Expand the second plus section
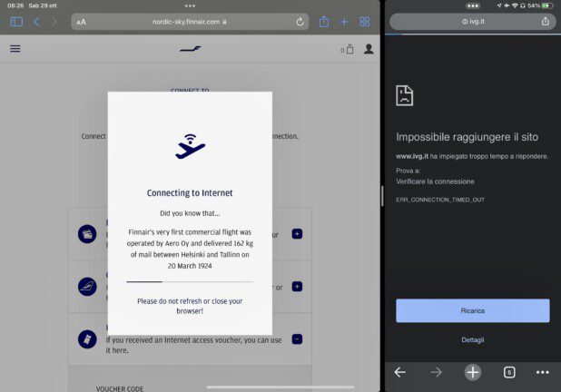 click(297, 286)
